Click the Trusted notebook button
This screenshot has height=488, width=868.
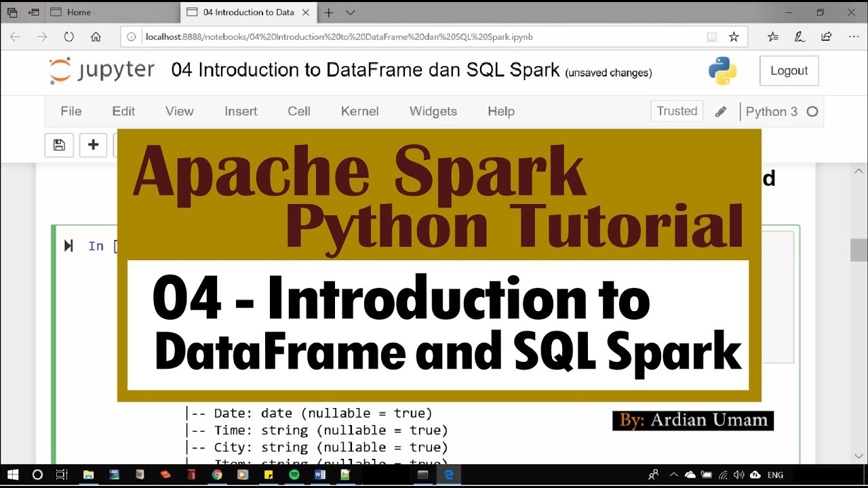point(677,112)
